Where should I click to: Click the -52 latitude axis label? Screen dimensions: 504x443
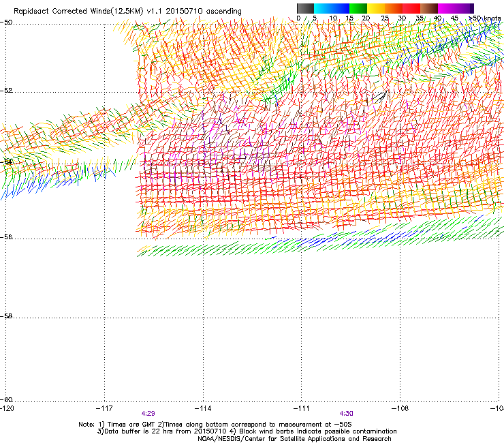point(6,91)
